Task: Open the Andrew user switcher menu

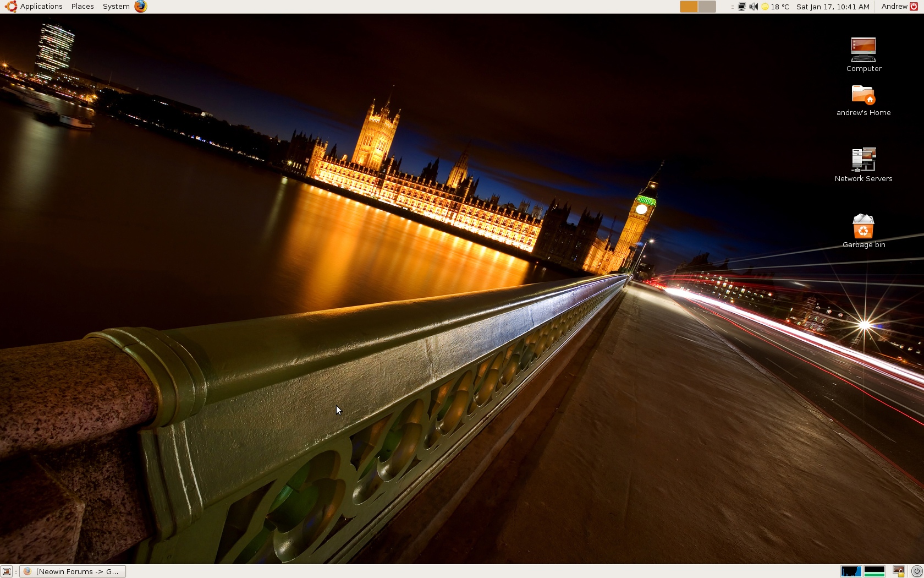Action: tap(894, 7)
